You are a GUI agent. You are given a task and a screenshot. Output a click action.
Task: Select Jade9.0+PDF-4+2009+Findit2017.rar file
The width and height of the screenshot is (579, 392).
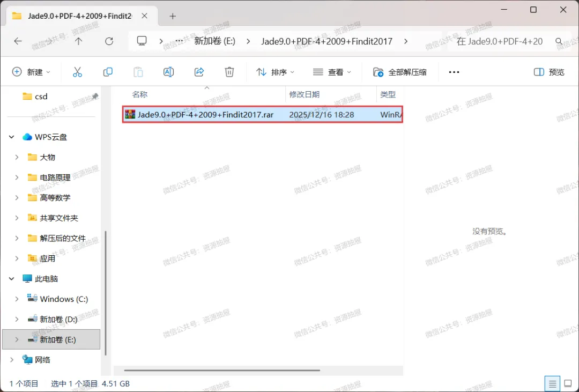(263, 115)
